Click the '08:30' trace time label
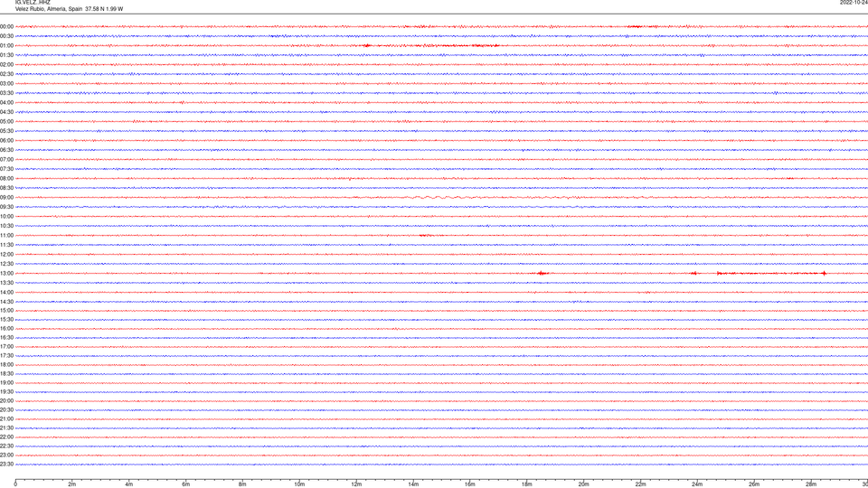Screen dimensions: 868x488 click(x=6, y=188)
